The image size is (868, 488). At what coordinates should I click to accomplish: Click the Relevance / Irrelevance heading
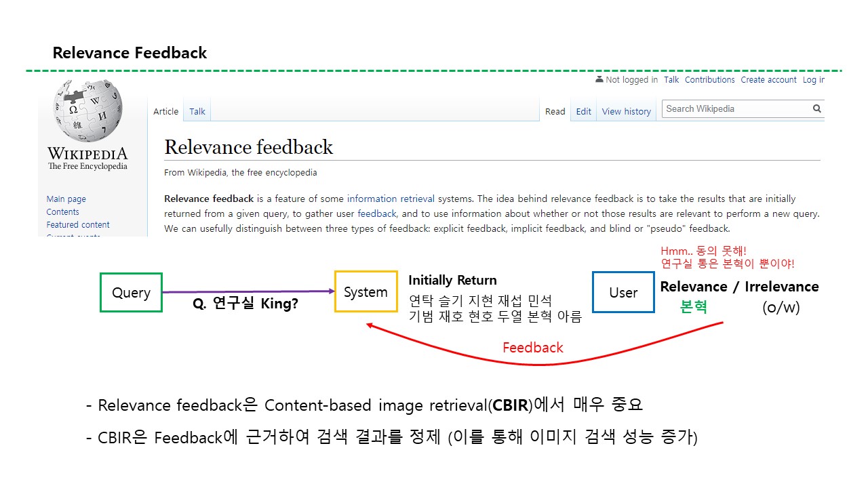tap(739, 287)
